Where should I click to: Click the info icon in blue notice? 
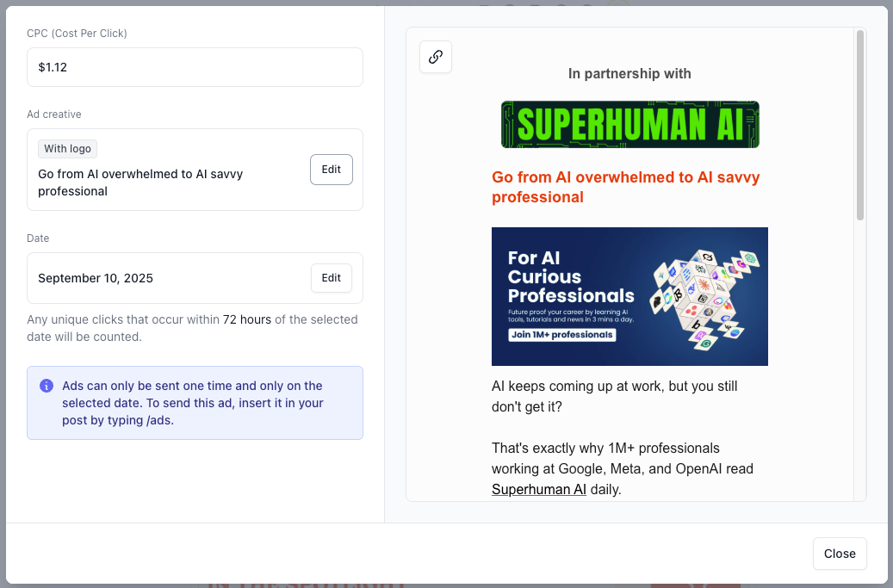[x=47, y=386]
